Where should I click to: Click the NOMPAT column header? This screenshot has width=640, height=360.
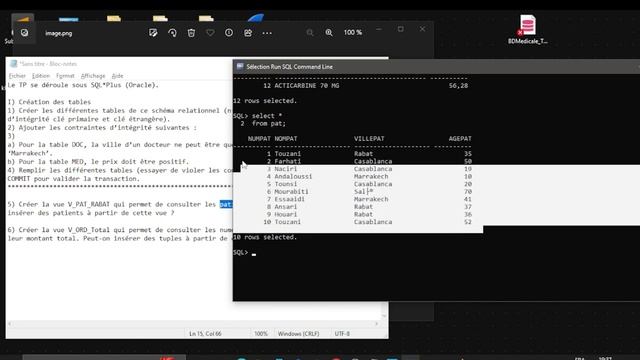(286, 139)
